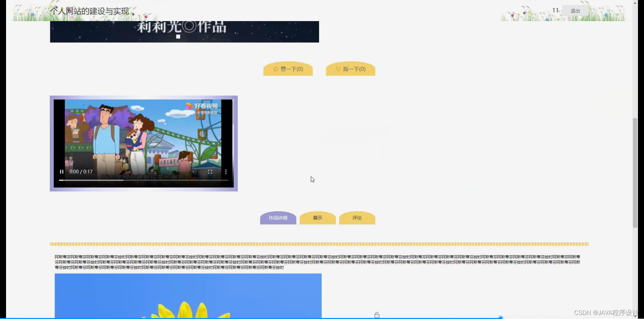Switch to the 评论 tab
The image size is (644, 319).
tap(357, 218)
